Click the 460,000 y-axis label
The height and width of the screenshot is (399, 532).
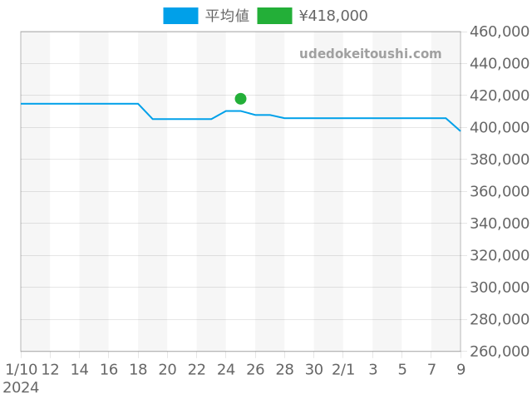[x=500, y=32]
